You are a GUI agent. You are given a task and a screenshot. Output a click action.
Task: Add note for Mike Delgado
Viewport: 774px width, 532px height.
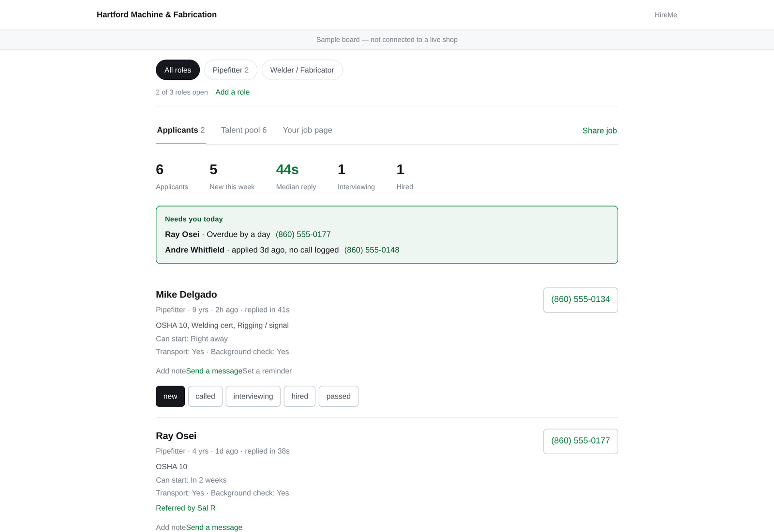coord(171,371)
